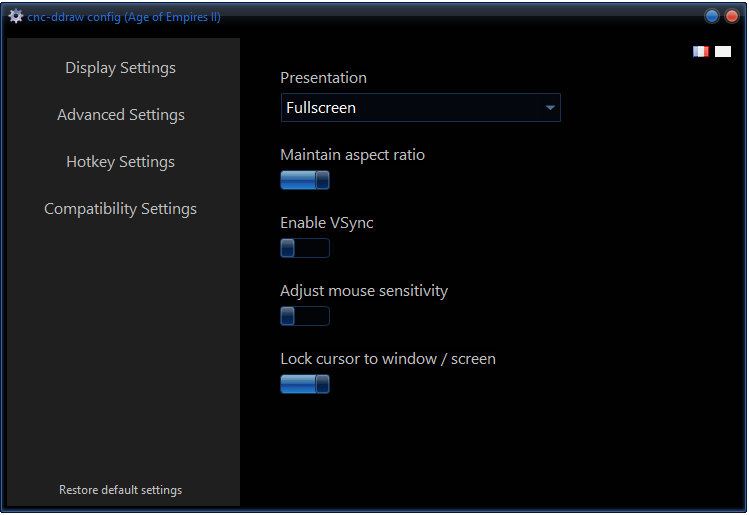Turn off Maintain aspect ratio switch
This screenshot has width=749, height=515.
click(x=305, y=180)
